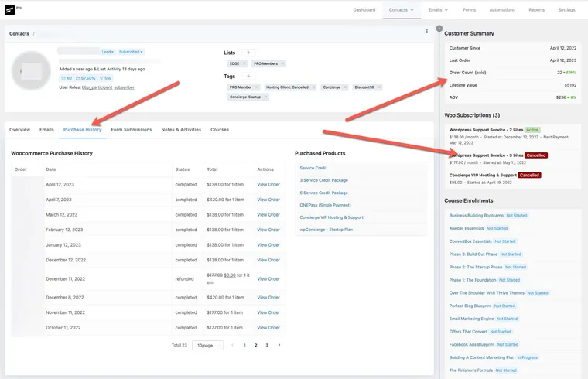Switch to the Overview tab
588x379 pixels.
19,130
